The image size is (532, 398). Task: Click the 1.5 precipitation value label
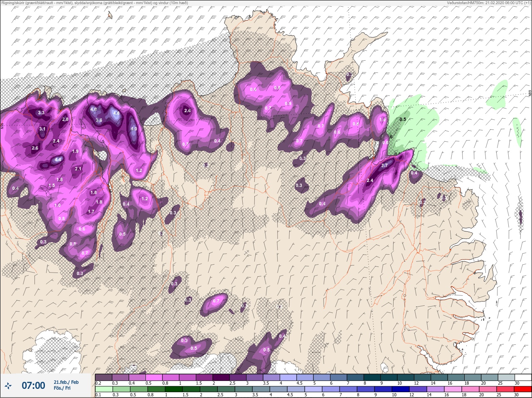tap(52, 185)
